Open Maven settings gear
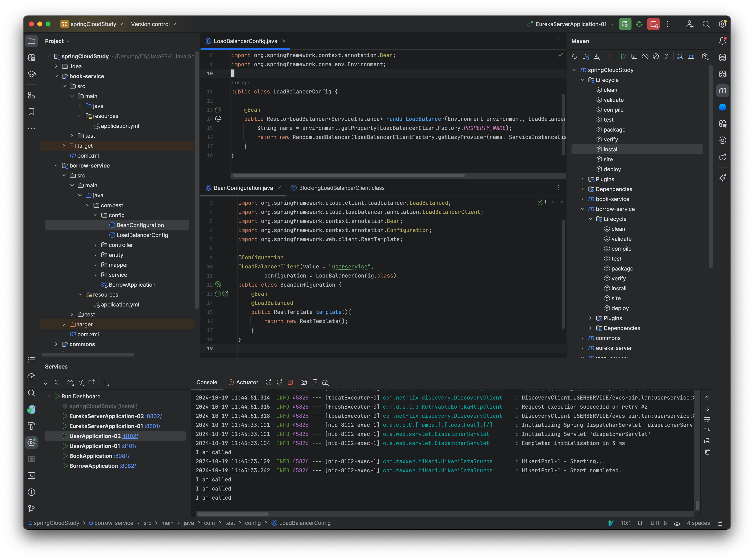The width and height of the screenshot is (754, 560). click(705, 56)
